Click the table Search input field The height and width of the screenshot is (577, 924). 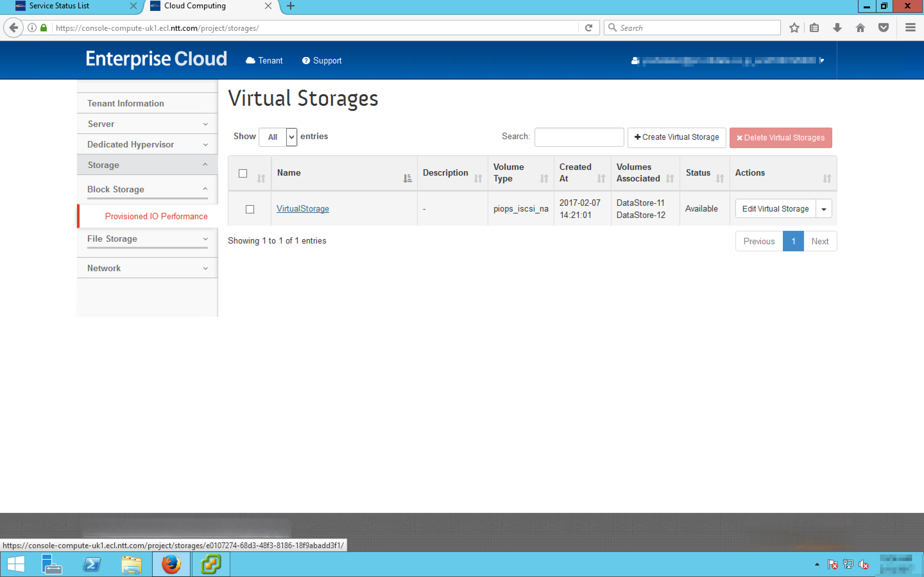click(579, 137)
